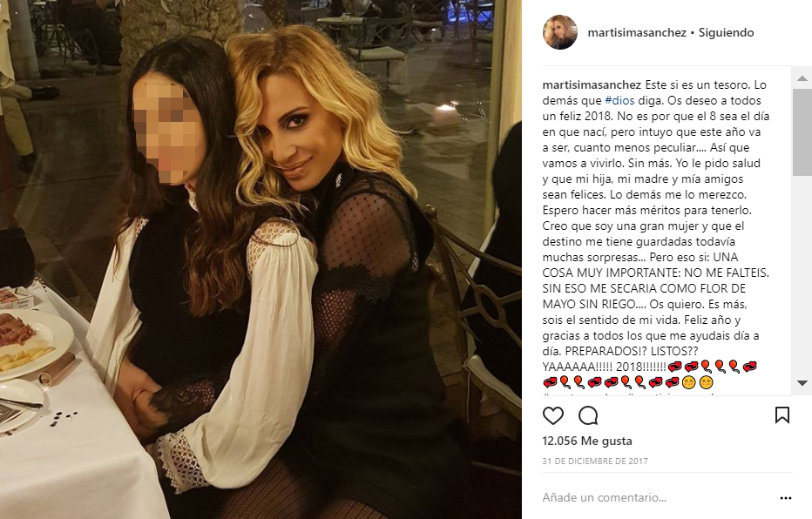812x519 pixels.
Task: Click the caption scrollbar thumb
Action: coord(802,132)
